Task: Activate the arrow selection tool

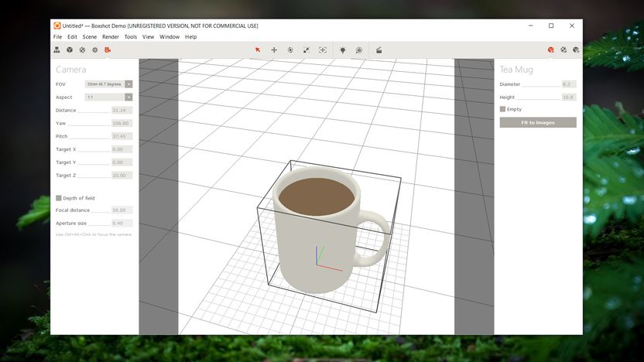Action: tap(258, 50)
